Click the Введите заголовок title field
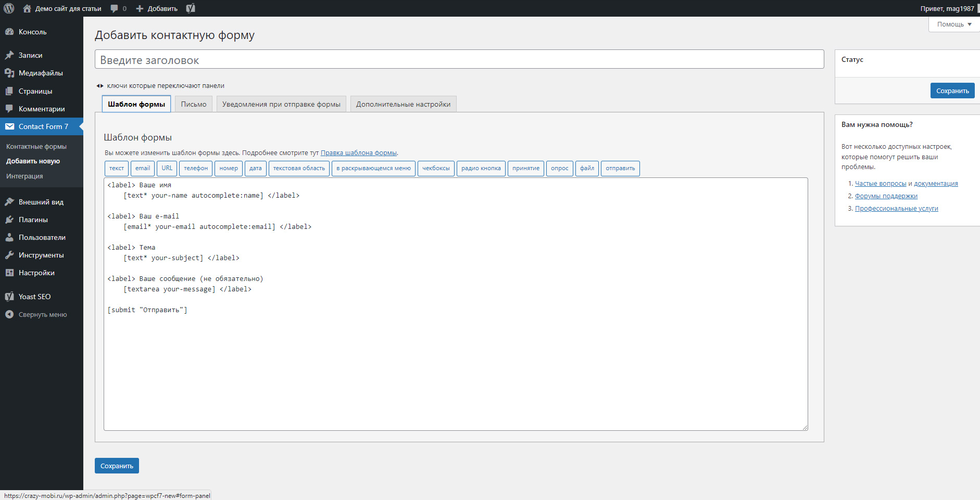The image size is (980, 500). (x=459, y=60)
